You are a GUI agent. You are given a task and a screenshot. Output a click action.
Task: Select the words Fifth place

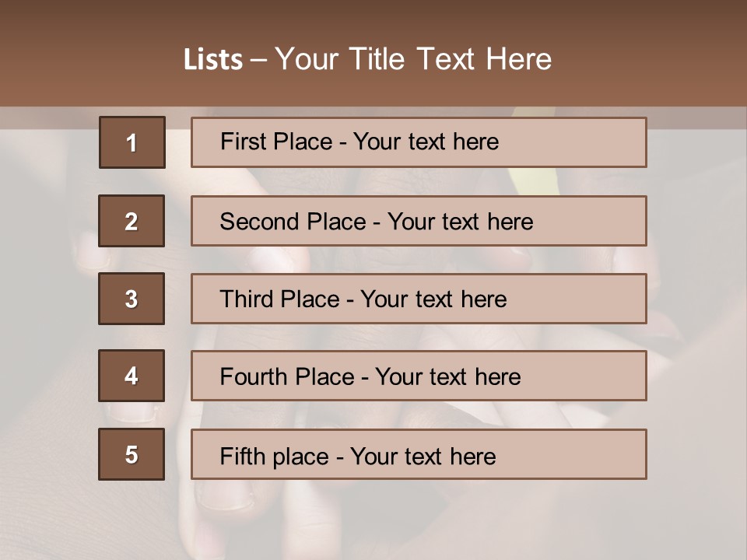point(275,457)
